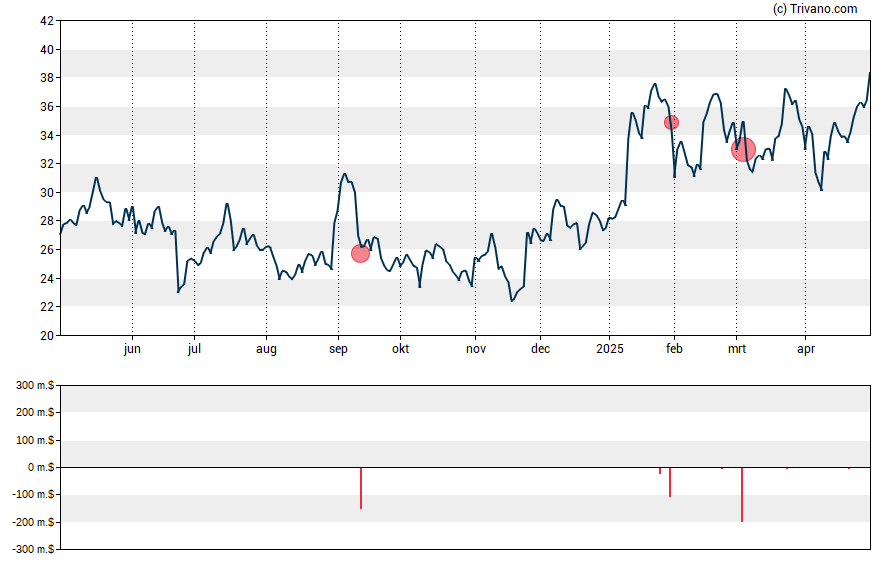
Task: Click the "0 m.$" axis value
Action: coord(41,468)
